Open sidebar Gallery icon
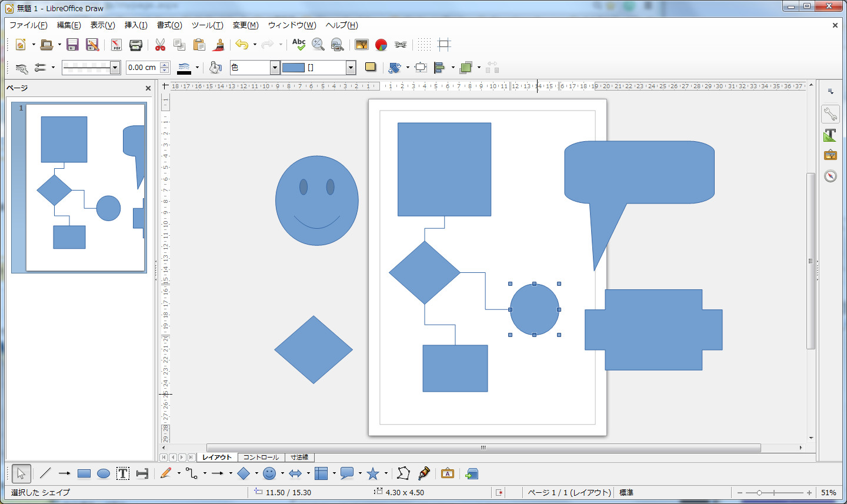The height and width of the screenshot is (504, 847). pyautogui.click(x=830, y=155)
